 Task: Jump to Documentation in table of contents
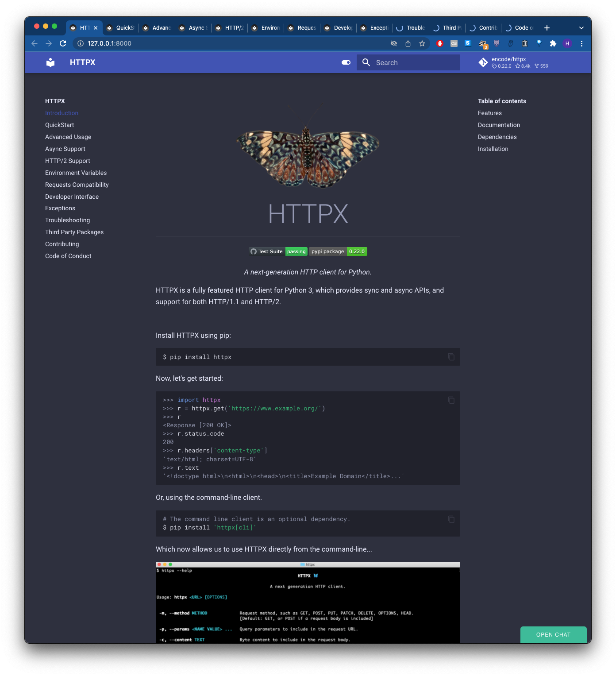tap(499, 125)
